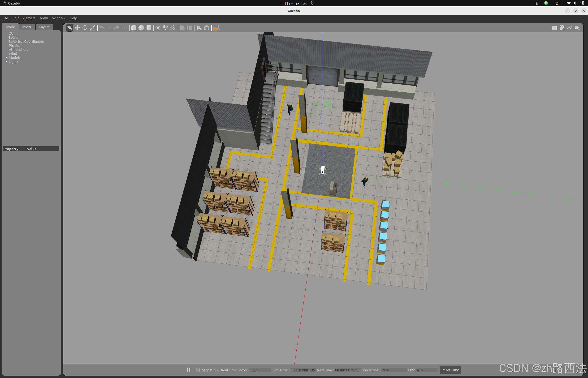Insert a sphere shape

[x=141, y=28]
